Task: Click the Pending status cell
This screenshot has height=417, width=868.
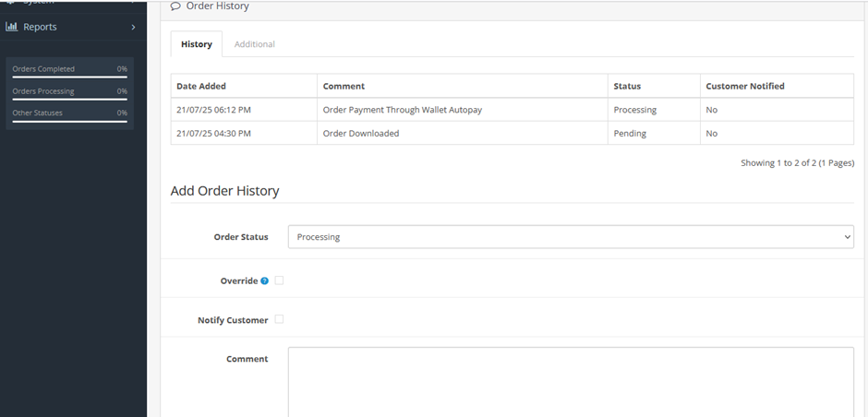Action: [630, 134]
